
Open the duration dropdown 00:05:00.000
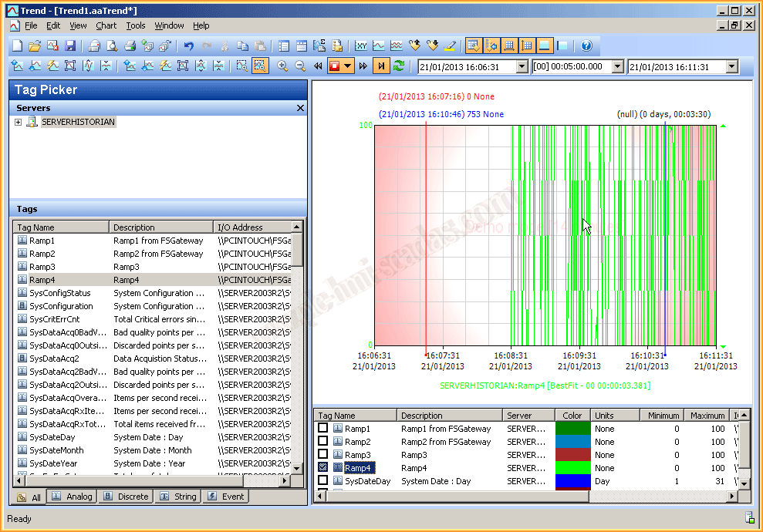click(616, 67)
